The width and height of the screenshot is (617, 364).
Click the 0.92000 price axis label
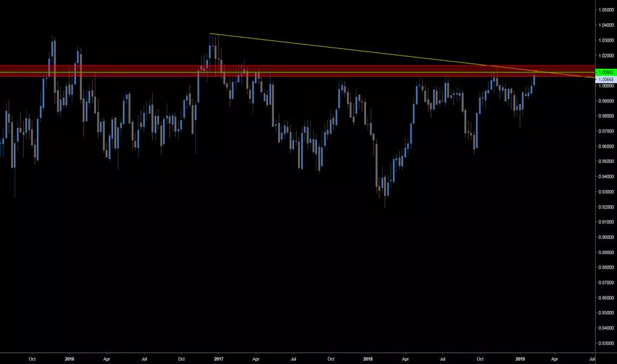(x=606, y=207)
